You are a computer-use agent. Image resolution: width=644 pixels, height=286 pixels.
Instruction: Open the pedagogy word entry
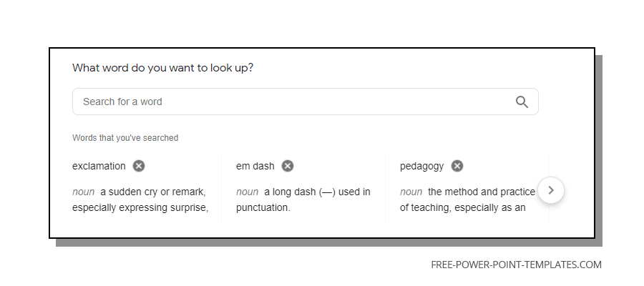421,166
